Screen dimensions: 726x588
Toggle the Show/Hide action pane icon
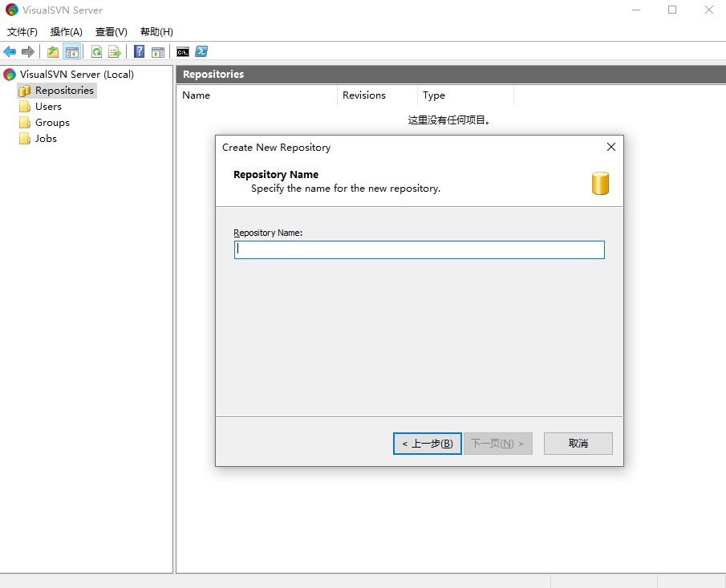pos(158,51)
